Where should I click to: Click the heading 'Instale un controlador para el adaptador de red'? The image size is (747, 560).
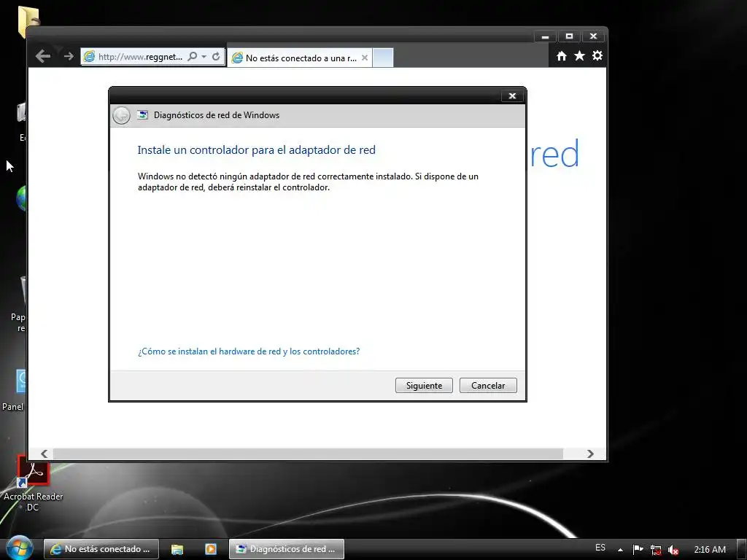(256, 150)
